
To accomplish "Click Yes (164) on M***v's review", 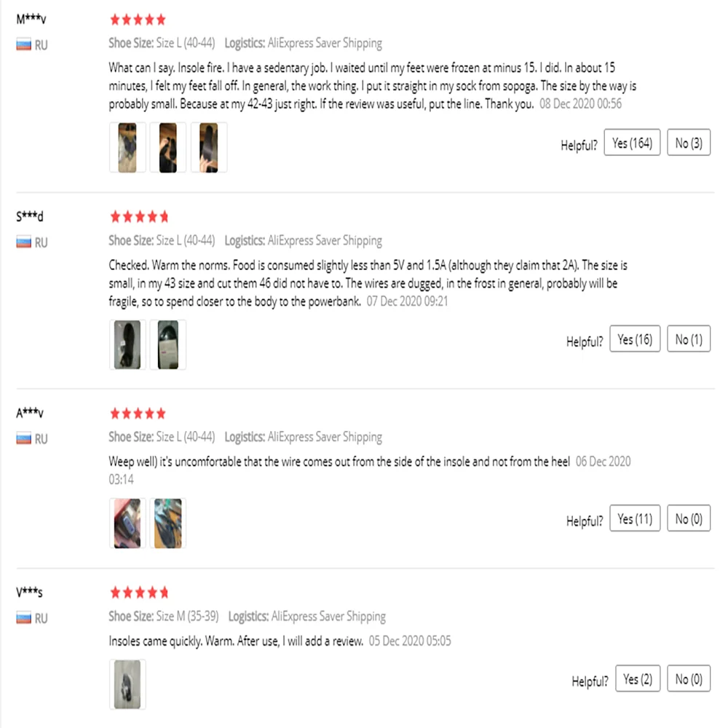I will pos(632,143).
